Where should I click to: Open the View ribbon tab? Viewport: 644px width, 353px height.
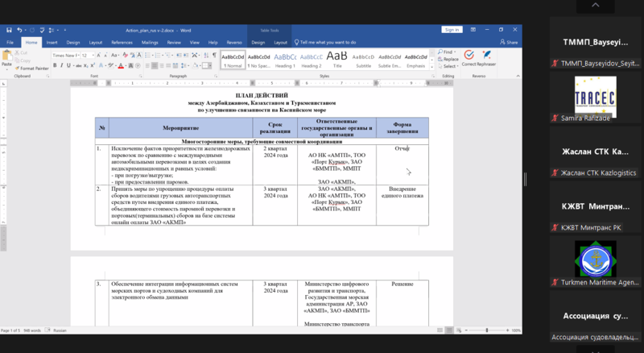[195, 42]
